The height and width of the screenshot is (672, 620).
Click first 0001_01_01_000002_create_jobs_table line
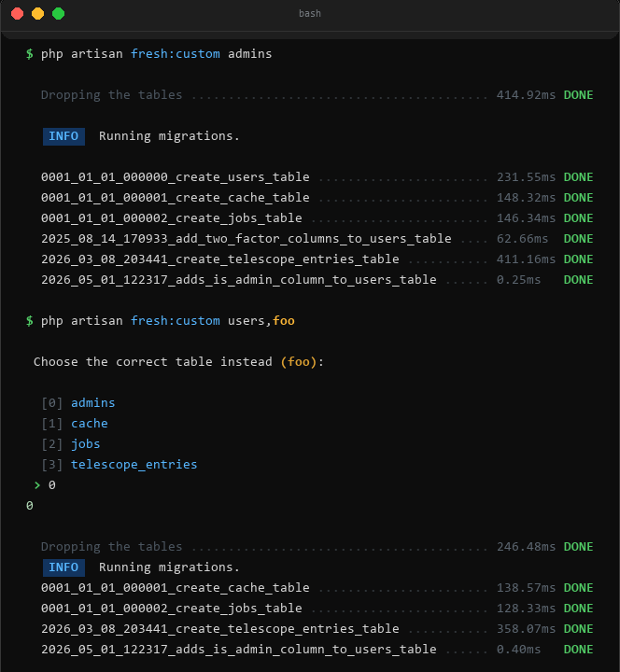[172, 218]
